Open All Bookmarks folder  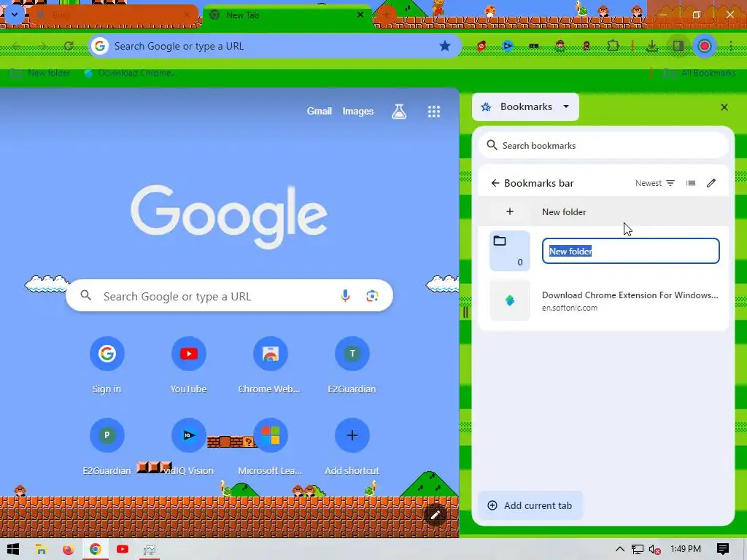click(x=700, y=73)
